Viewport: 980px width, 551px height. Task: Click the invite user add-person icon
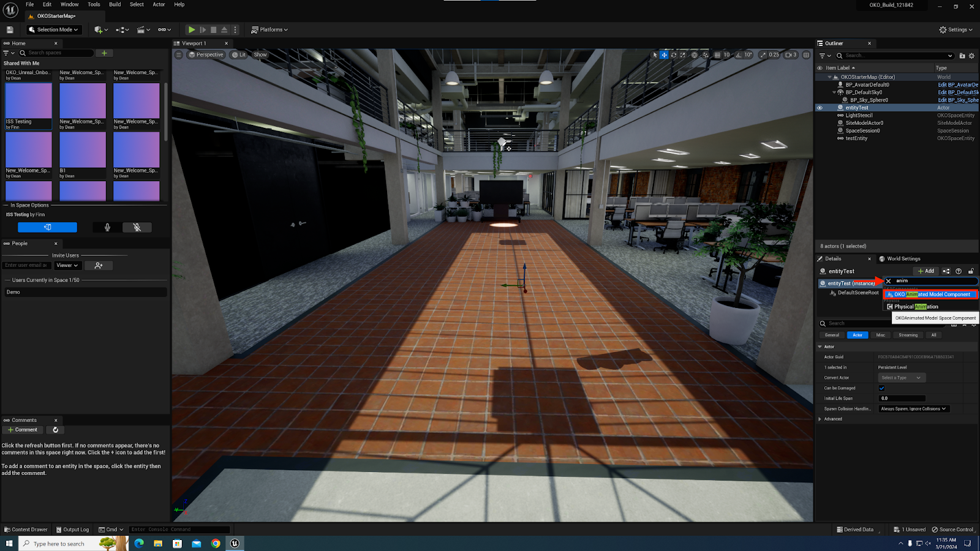click(99, 266)
